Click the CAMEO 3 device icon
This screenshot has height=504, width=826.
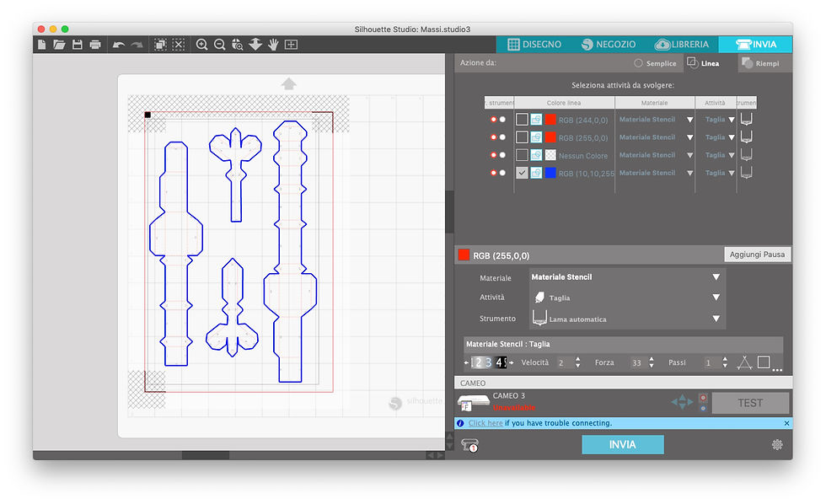click(473, 403)
